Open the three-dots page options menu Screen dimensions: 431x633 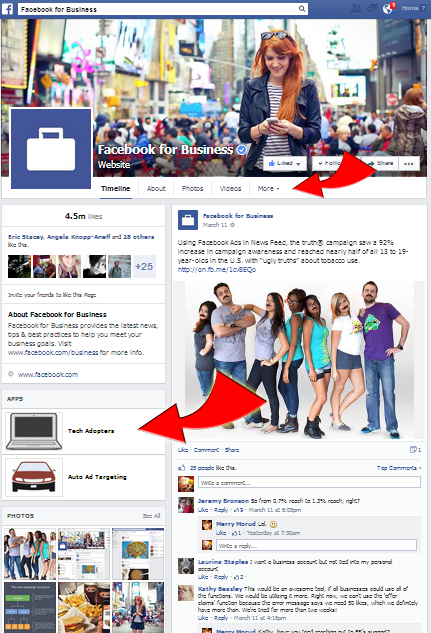tap(408, 163)
